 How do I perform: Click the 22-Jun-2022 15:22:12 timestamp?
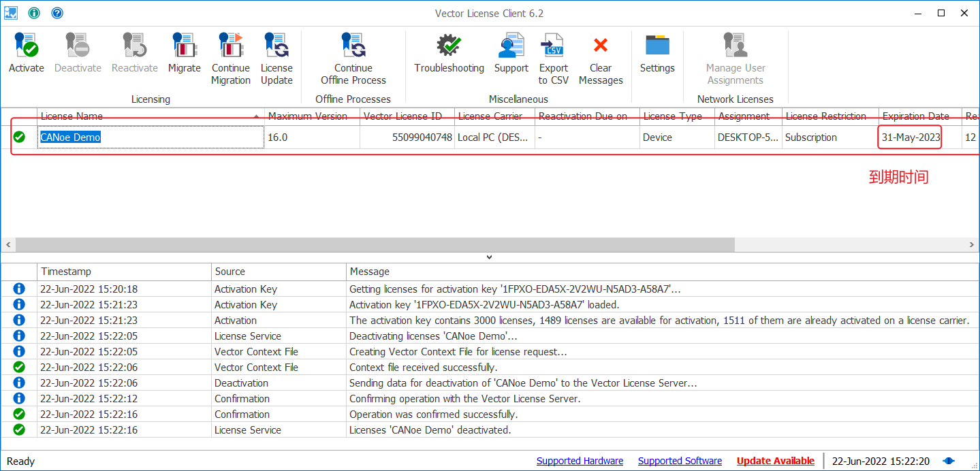89,398
